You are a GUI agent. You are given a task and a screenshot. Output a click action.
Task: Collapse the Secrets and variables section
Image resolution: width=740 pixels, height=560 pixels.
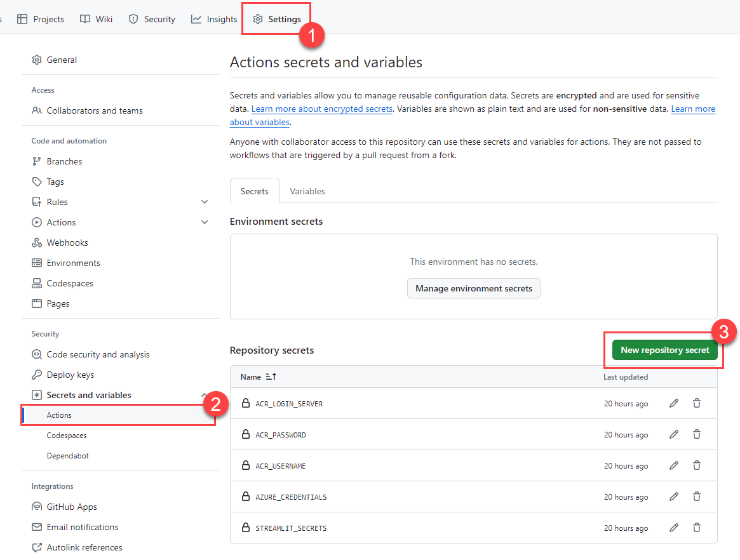(205, 394)
